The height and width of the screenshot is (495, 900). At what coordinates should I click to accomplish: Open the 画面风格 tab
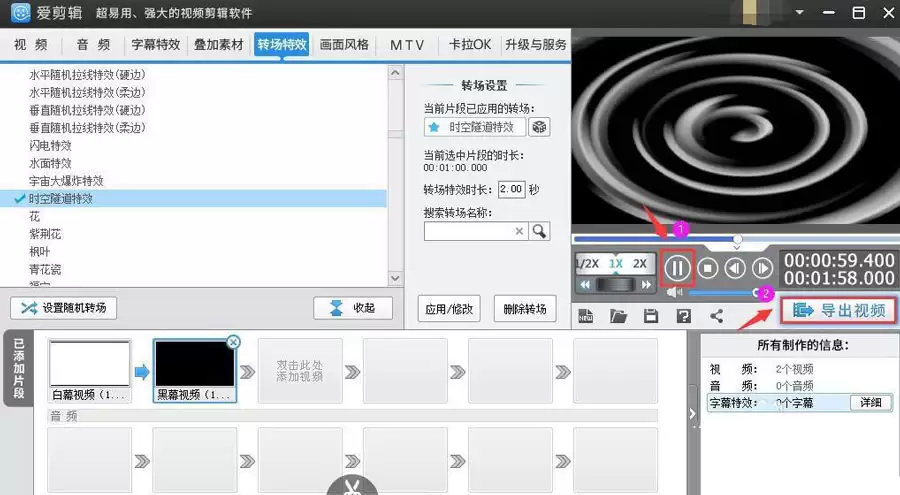pos(344,44)
